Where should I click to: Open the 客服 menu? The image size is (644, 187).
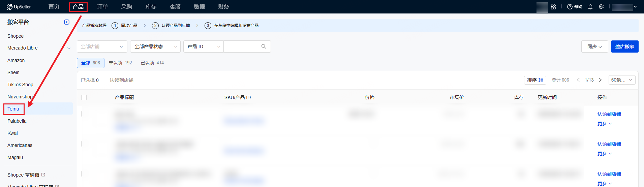pos(175,7)
